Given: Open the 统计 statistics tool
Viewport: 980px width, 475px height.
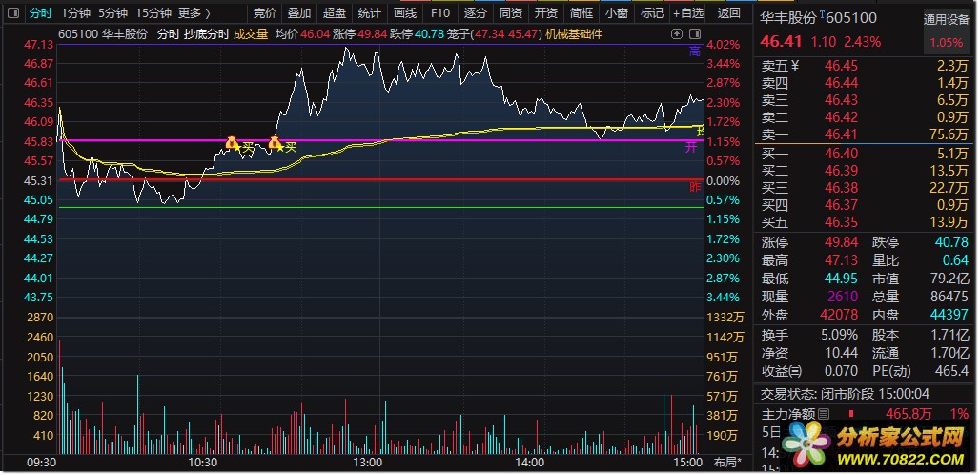Looking at the screenshot, I should [369, 12].
